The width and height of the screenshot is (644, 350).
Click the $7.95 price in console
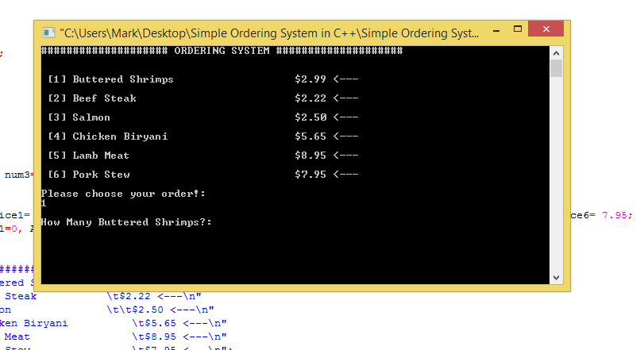pyautogui.click(x=310, y=175)
